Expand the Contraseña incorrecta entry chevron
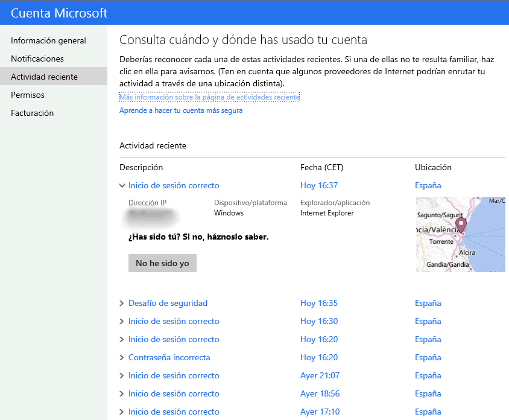Image resolution: width=509 pixels, height=420 pixels. coord(122,358)
